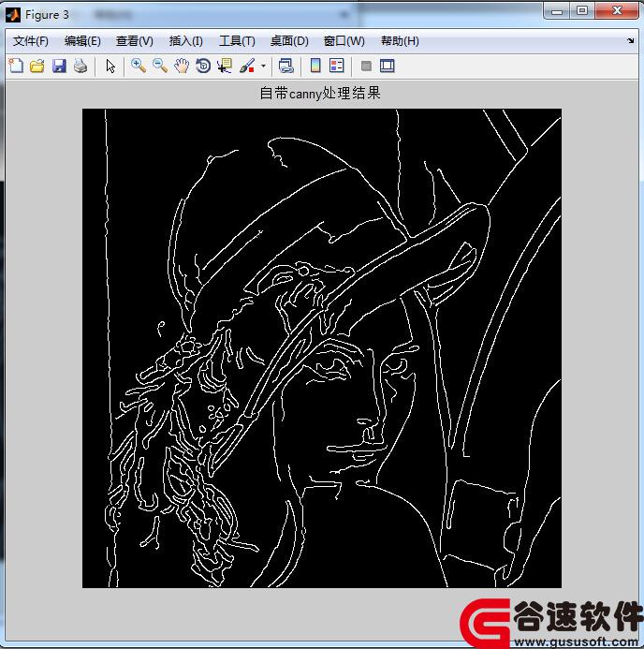Select the Brush data tool
Image resolution: width=644 pixels, height=649 pixels.
point(247,66)
